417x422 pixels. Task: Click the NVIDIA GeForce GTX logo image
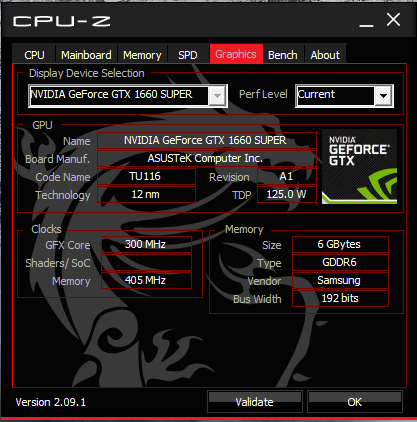coord(359,166)
